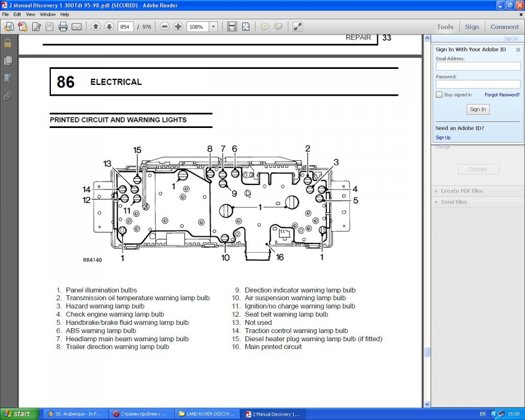Zoom out with the minus button
The width and height of the screenshot is (525, 420).
[165, 26]
